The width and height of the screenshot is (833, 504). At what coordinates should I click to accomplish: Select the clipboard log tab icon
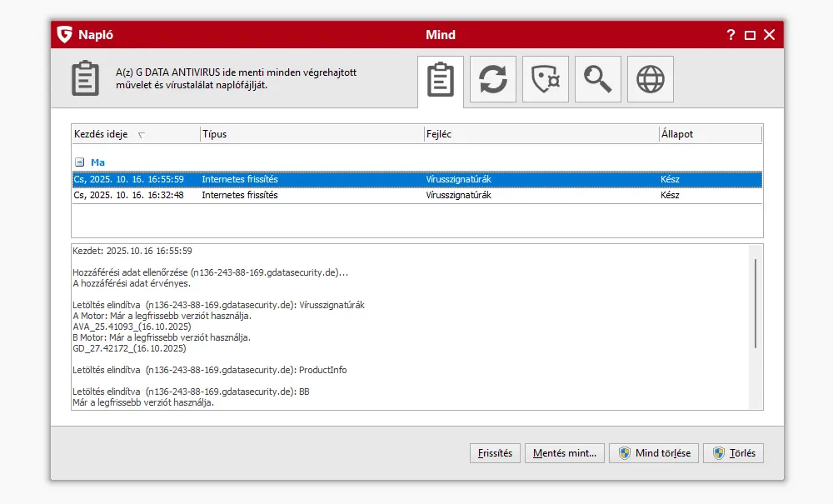[x=440, y=80]
